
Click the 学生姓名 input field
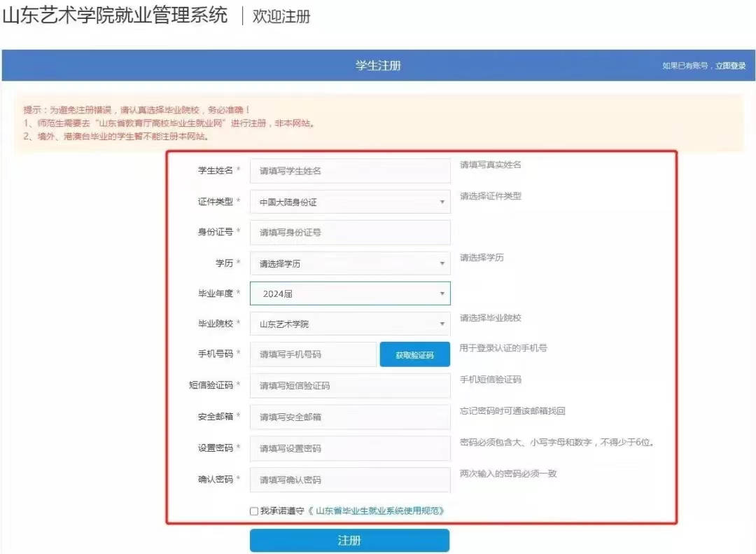pos(350,170)
